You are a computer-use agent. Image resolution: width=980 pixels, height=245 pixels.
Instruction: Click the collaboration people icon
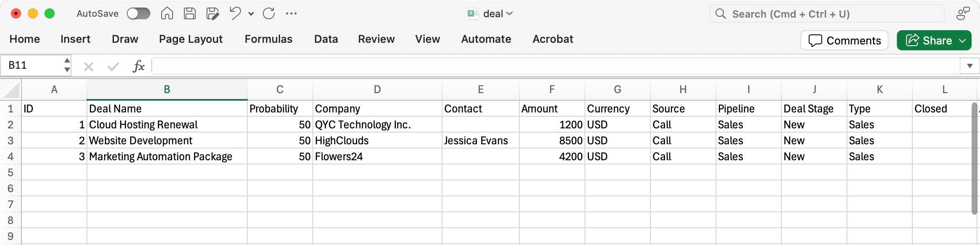tap(963, 13)
